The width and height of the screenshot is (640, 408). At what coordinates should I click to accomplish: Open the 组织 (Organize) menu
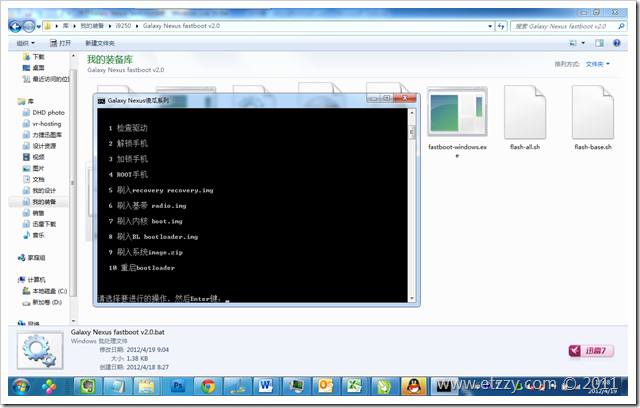tap(25, 43)
